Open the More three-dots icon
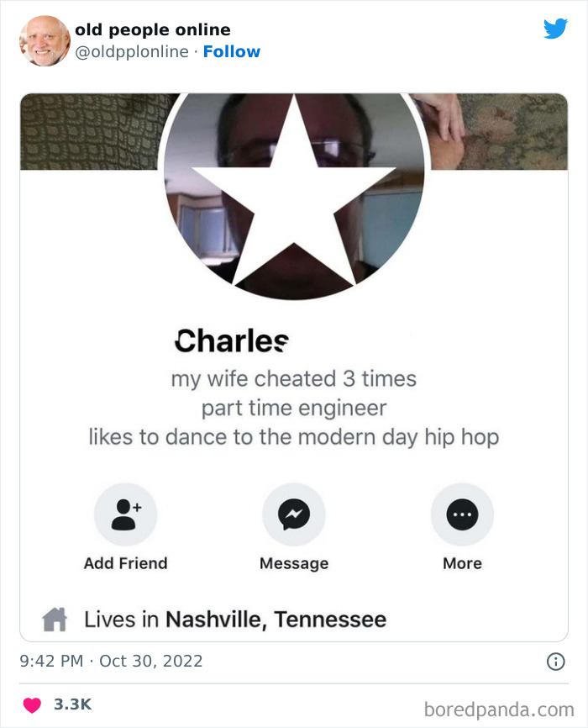 462,514
